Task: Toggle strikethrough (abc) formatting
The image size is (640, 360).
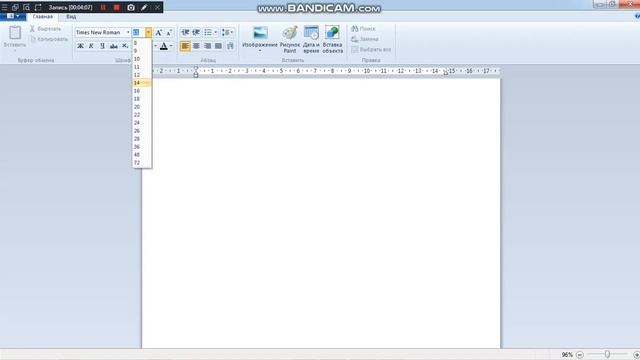Action: pyautogui.click(x=114, y=46)
